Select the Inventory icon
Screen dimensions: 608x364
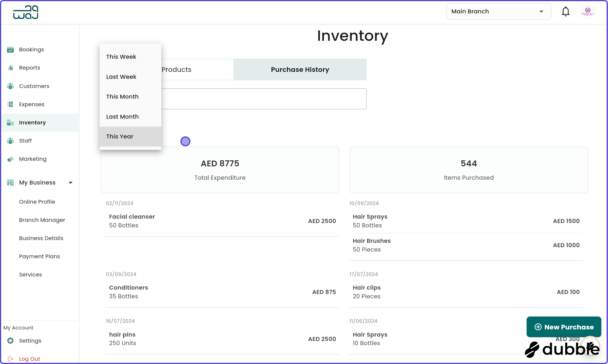(x=10, y=122)
